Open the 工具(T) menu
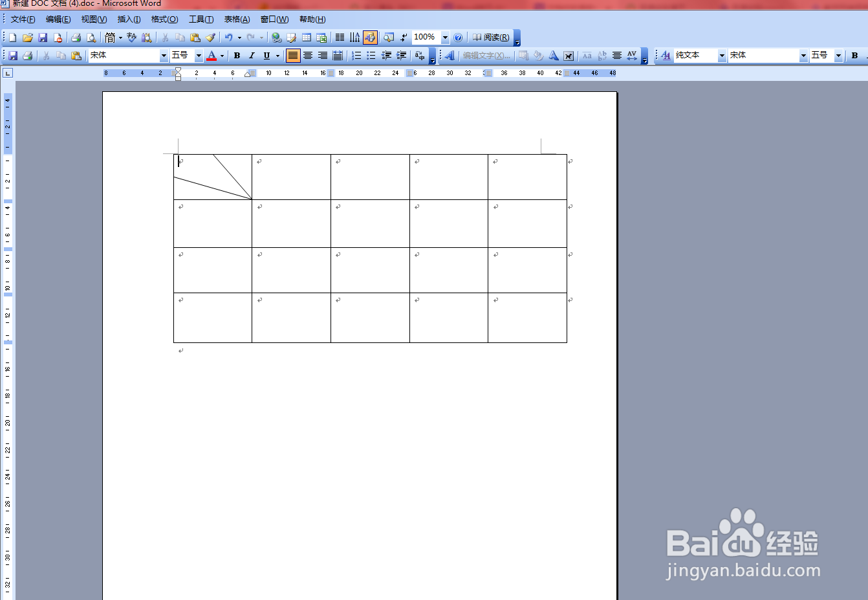 click(201, 19)
